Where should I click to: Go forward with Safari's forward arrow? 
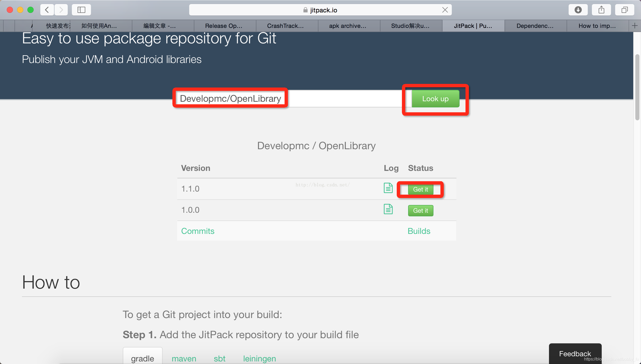pyautogui.click(x=61, y=10)
